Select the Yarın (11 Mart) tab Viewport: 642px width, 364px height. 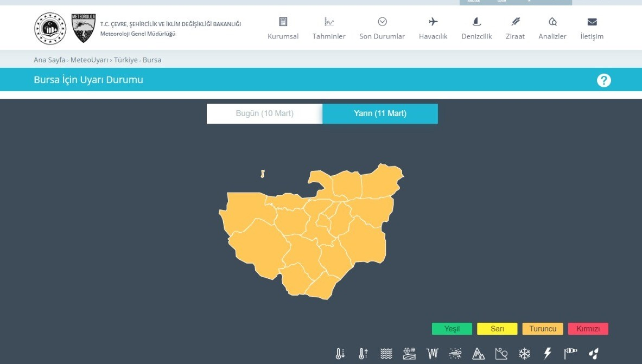pyautogui.click(x=380, y=113)
